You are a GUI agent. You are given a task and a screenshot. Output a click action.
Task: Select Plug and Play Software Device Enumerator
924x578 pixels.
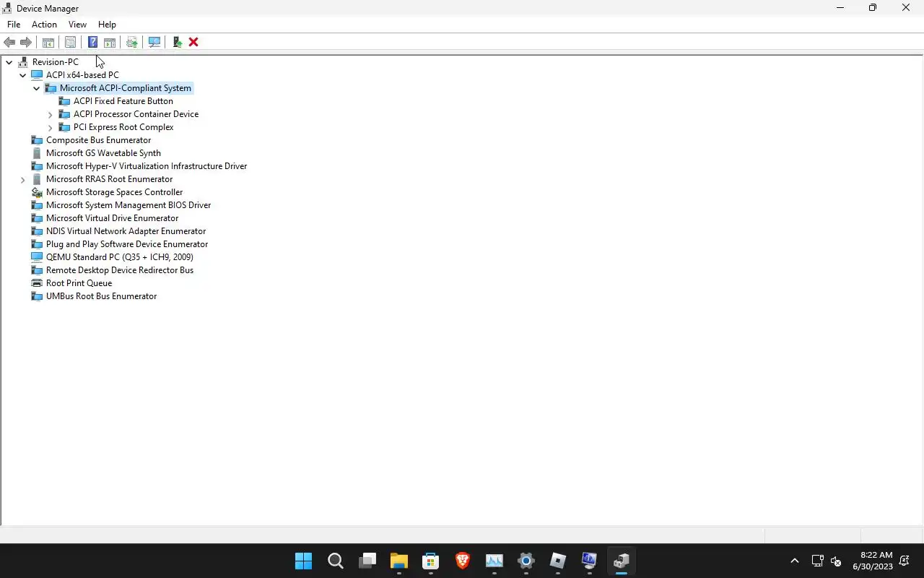[127, 244]
